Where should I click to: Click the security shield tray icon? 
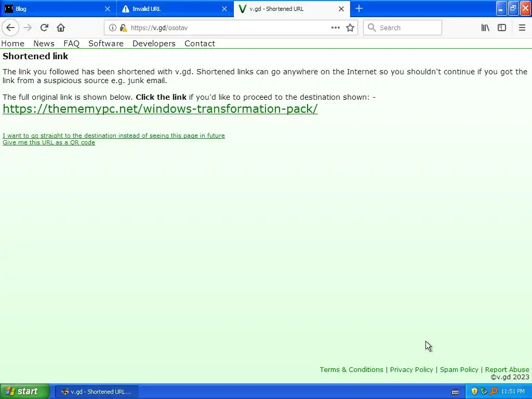coord(474,392)
